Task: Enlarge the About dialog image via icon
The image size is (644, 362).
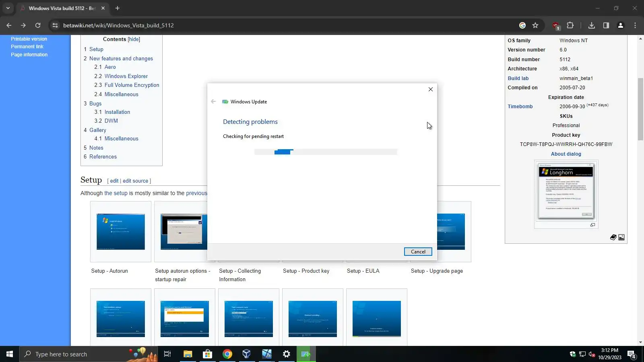Action: pos(592,225)
